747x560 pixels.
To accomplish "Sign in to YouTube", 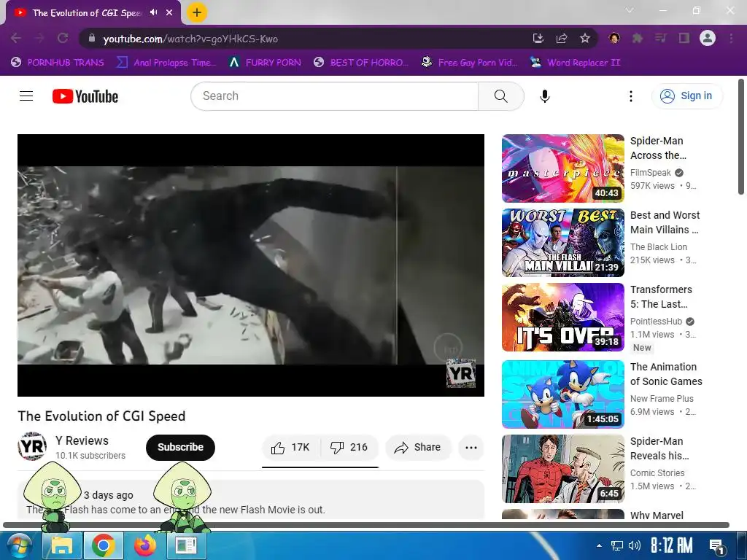I will click(687, 96).
